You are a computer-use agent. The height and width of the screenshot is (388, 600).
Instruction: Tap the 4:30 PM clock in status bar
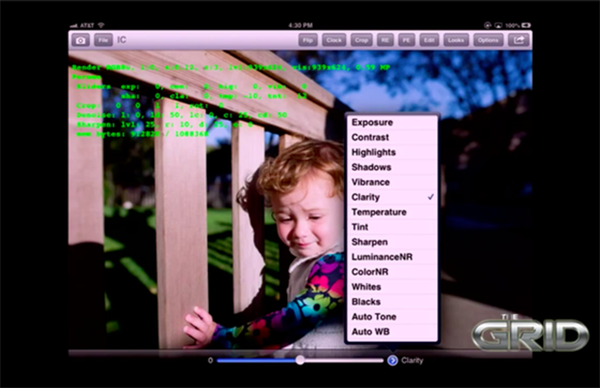tap(300, 25)
